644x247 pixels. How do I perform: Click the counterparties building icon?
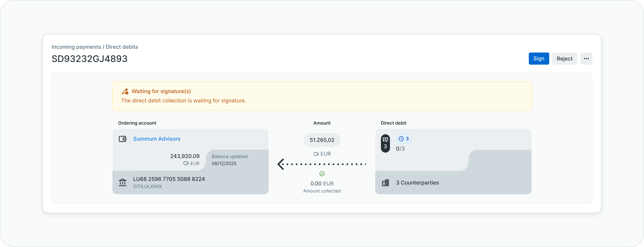coord(385,183)
